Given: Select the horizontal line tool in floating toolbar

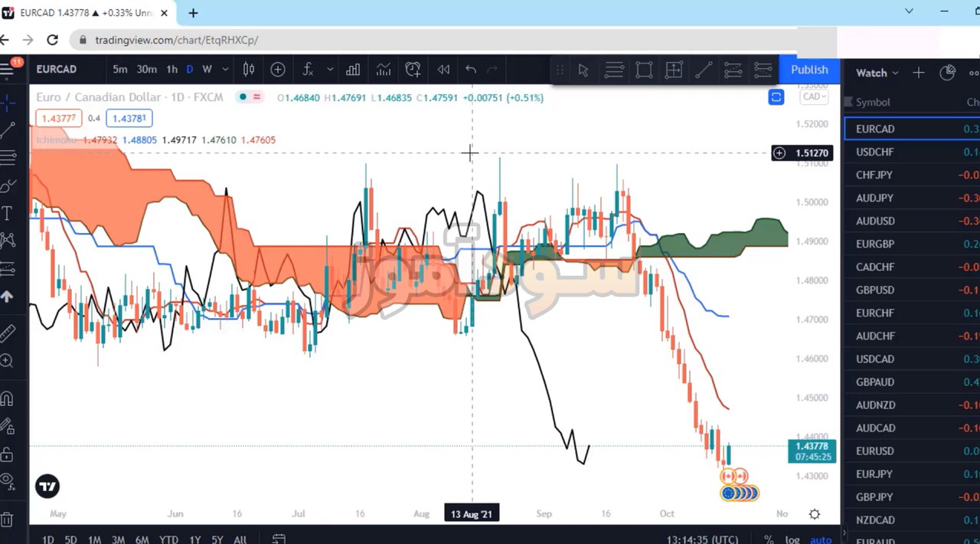Looking at the screenshot, I should coord(614,70).
